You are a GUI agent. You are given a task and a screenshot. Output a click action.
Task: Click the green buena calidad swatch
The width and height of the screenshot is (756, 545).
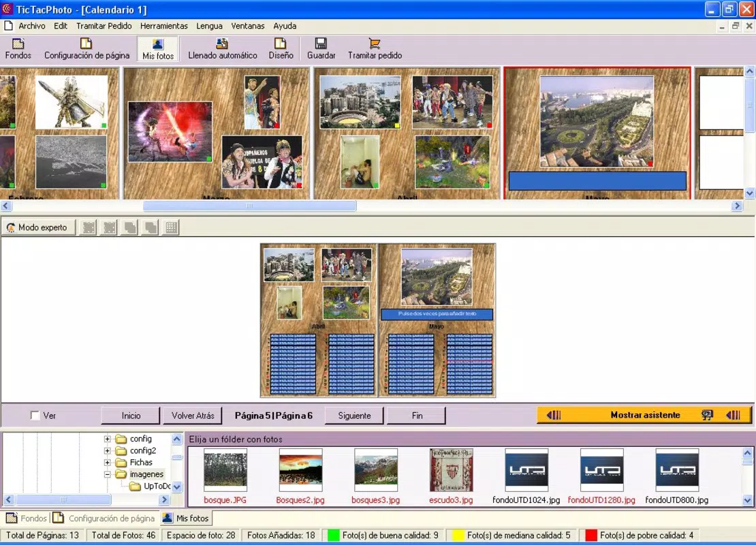[334, 535]
